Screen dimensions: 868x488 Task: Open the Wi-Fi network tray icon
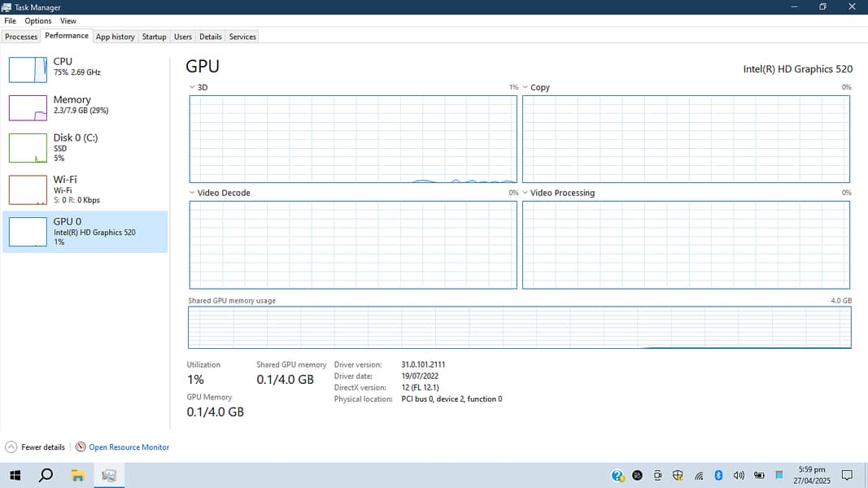click(x=699, y=475)
